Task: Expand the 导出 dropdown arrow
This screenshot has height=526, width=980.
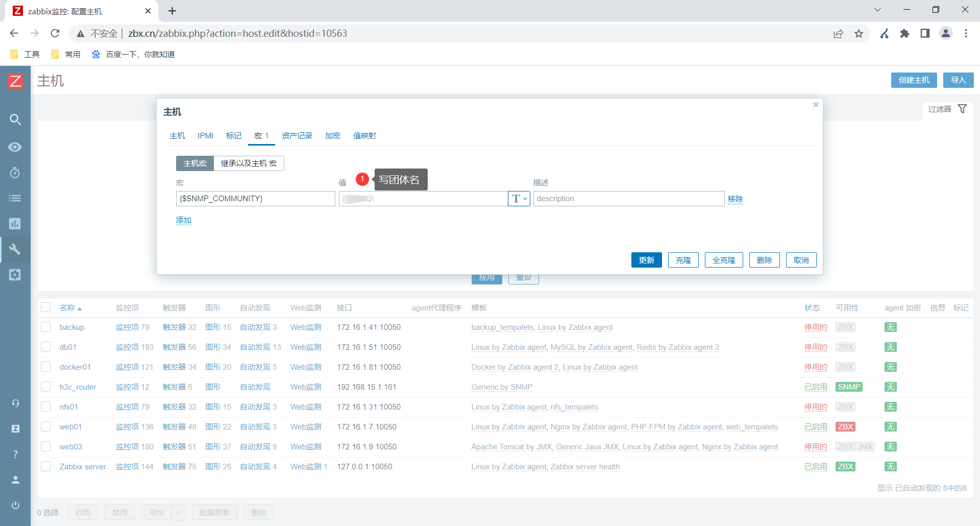Action: coord(178,512)
